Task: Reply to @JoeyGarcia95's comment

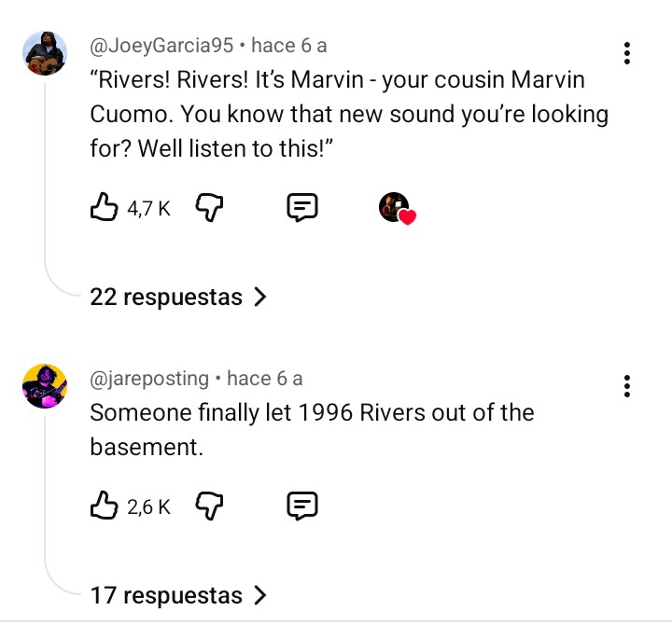Action: pos(301,208)
